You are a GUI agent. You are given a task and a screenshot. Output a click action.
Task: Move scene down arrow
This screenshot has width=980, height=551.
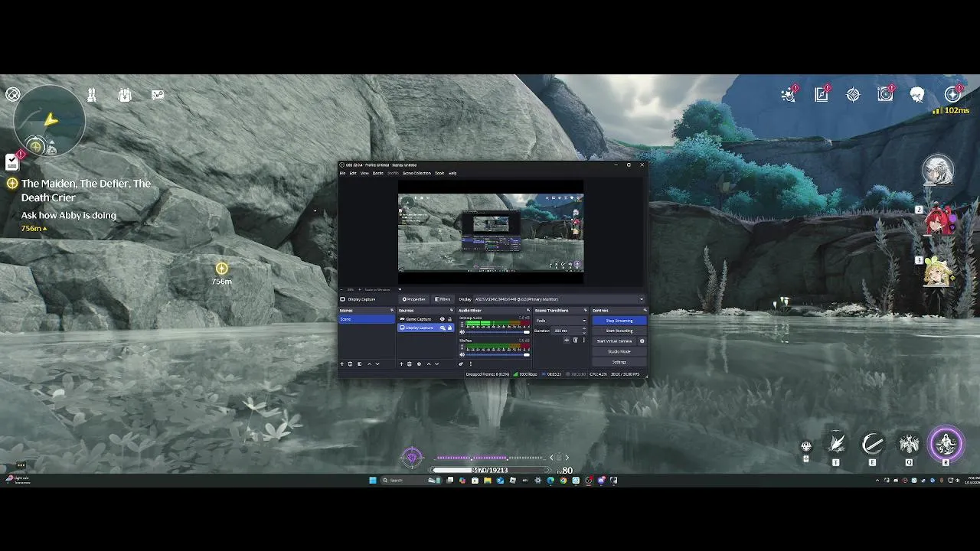click(377, 364)
